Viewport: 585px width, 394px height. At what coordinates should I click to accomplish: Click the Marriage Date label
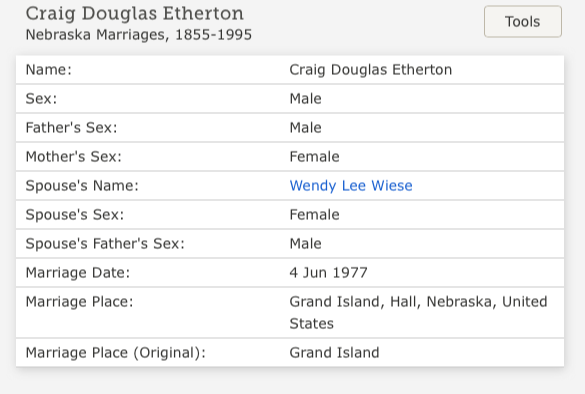(78, 273)
